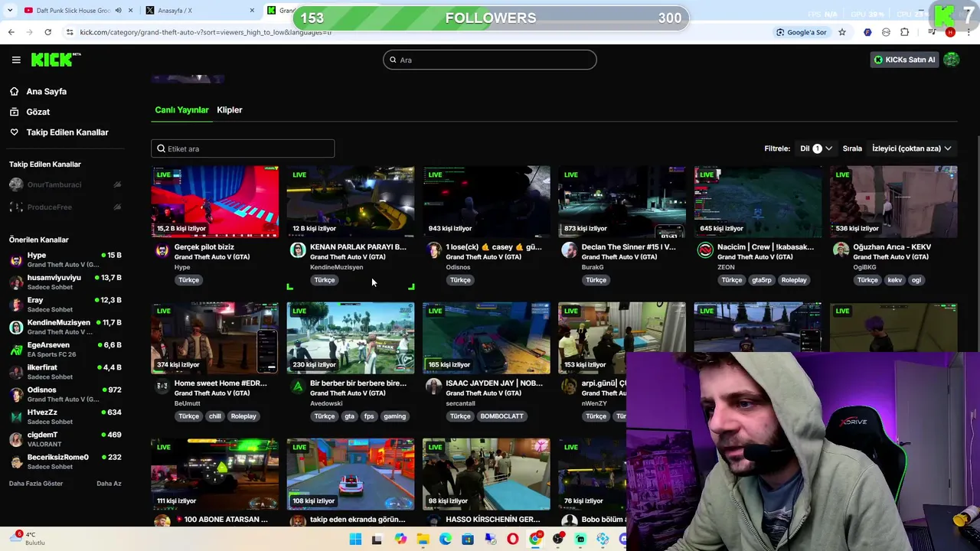Open Opera from the taskbar
Viewport: 980px width, 551px height.
click(x=512, y=540)
